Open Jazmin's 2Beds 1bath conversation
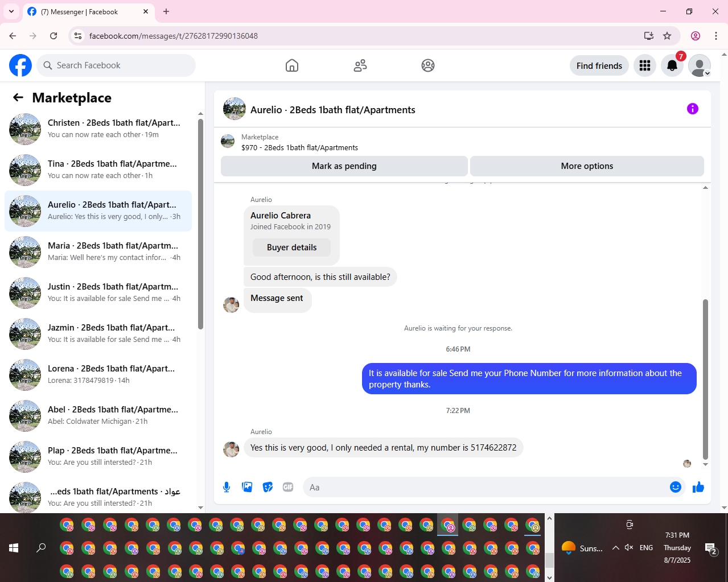The height and width of the screenshot is (582, 728). [98, 334]
